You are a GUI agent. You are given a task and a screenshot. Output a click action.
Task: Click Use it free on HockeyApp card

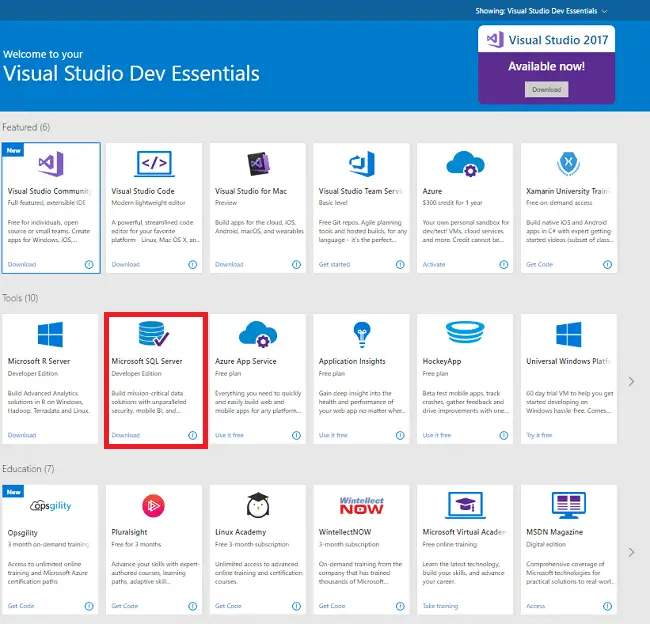[437, 435]
